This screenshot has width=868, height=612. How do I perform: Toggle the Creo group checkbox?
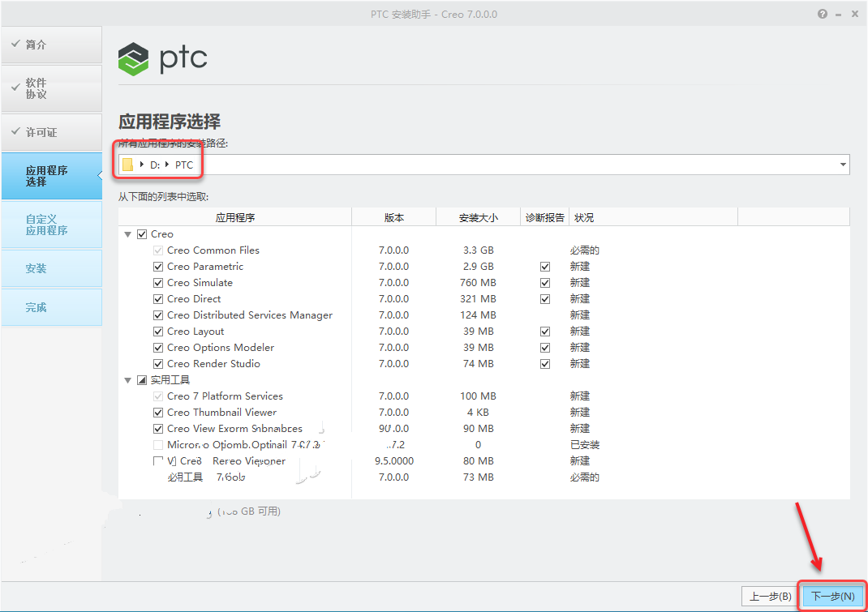click(142, 234)
